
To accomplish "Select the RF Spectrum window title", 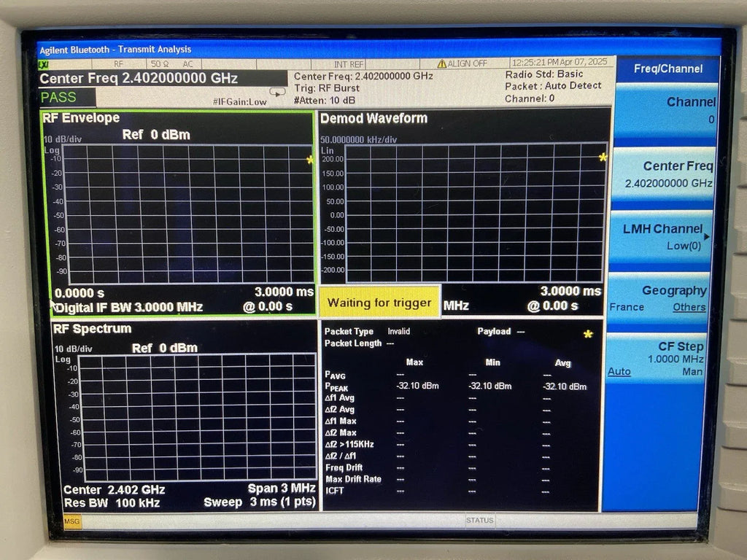I will point(92,329).
